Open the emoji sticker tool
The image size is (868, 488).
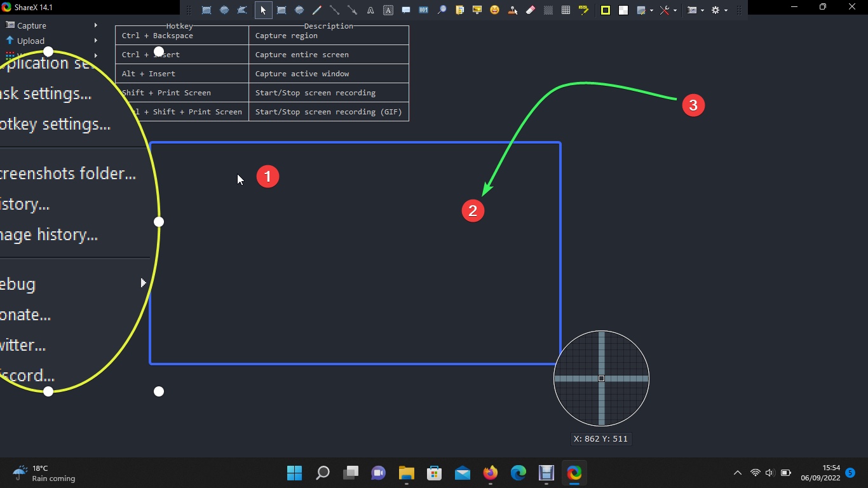point(495,10)
